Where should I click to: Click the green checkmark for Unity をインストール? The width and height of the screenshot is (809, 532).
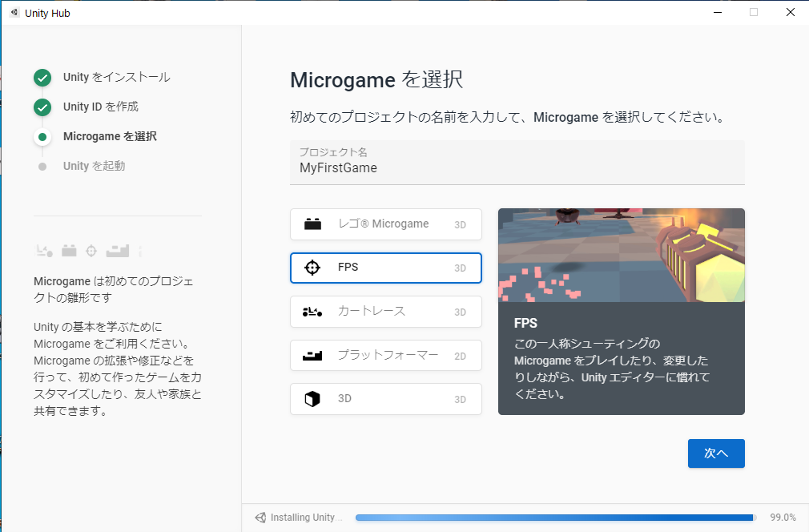tap(42, 78)
